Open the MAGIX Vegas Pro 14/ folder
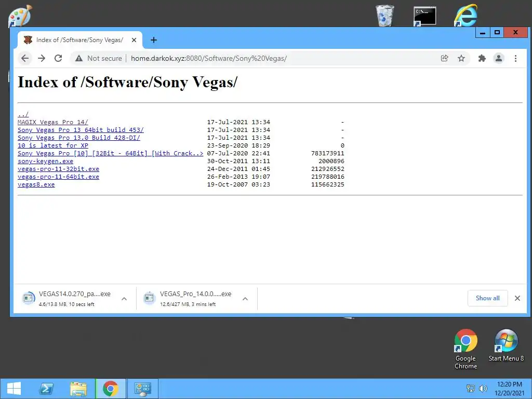 pos(52,122)
